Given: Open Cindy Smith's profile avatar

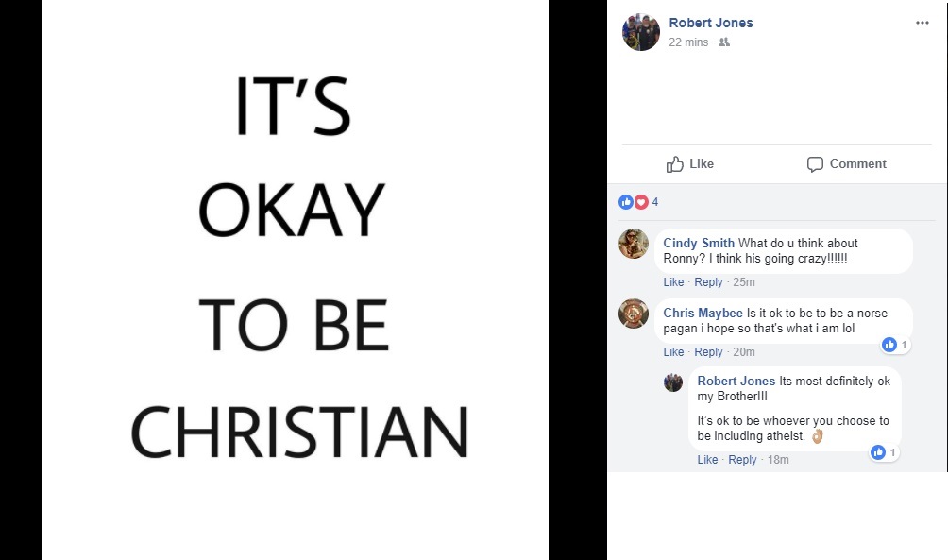Looking at the screenshot, I should click(x=634, y=244).
